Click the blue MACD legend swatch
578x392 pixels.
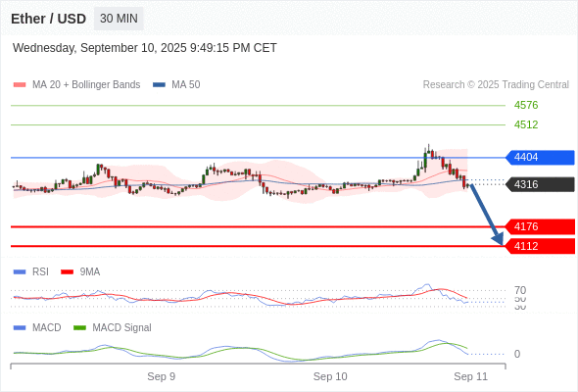20,327
